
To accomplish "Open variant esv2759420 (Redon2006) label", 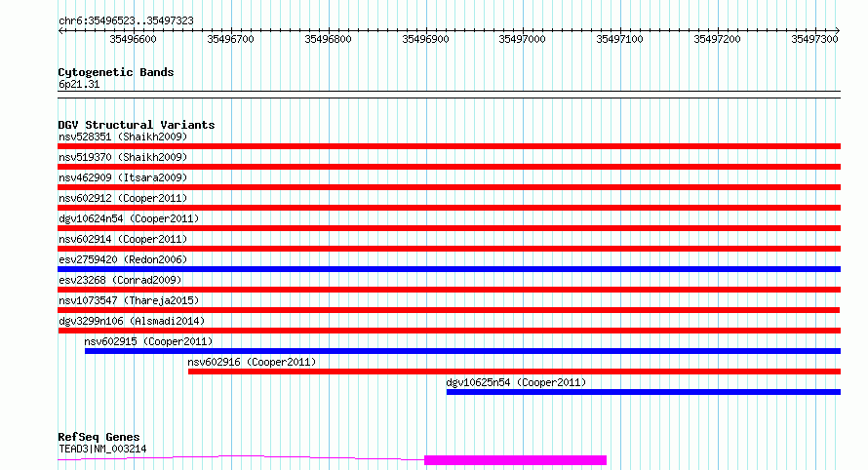I will pos(123,259).
